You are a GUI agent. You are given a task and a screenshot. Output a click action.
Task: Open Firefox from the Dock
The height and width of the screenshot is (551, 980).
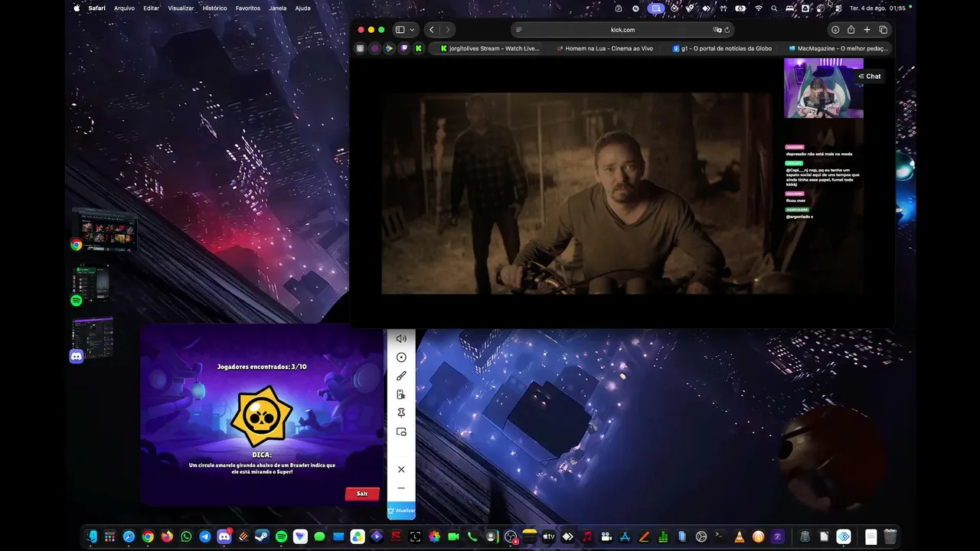(x=167, y=536)
